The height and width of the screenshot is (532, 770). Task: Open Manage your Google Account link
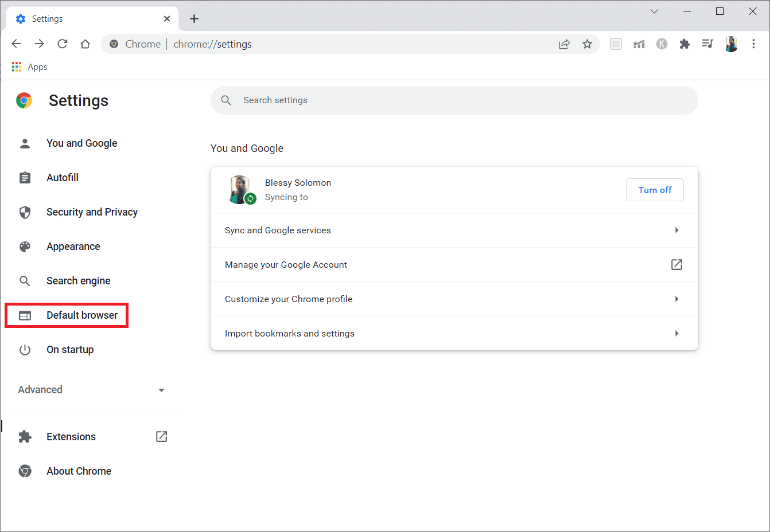coord(454,265)
